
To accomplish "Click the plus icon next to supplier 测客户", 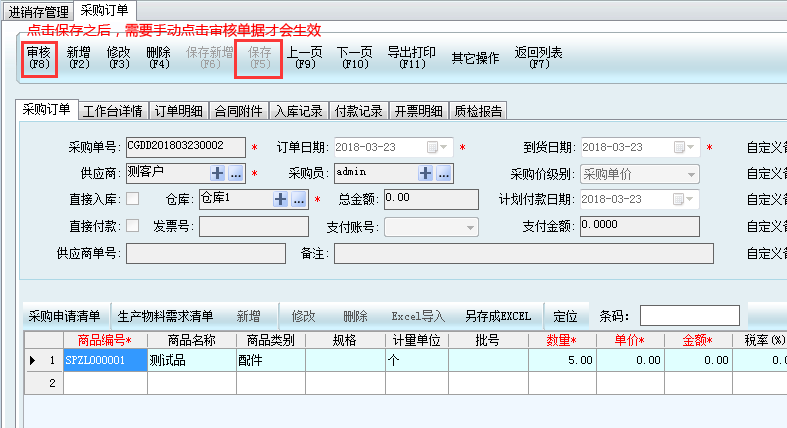I will point(217,173).
